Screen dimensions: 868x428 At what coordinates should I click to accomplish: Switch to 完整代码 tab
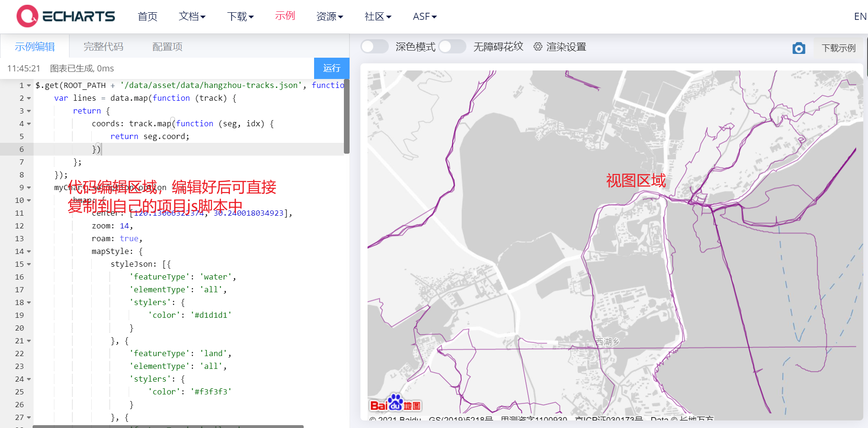pyautogui.click(x=104, y=46)
